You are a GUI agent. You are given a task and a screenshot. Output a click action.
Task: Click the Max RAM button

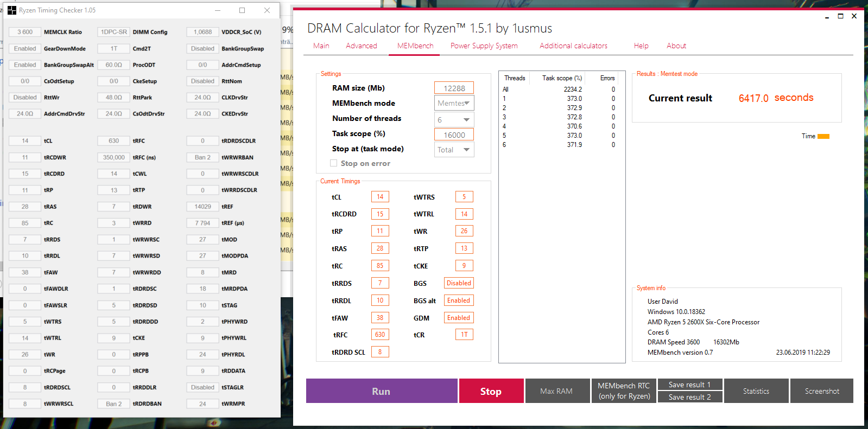coord(556,391)
